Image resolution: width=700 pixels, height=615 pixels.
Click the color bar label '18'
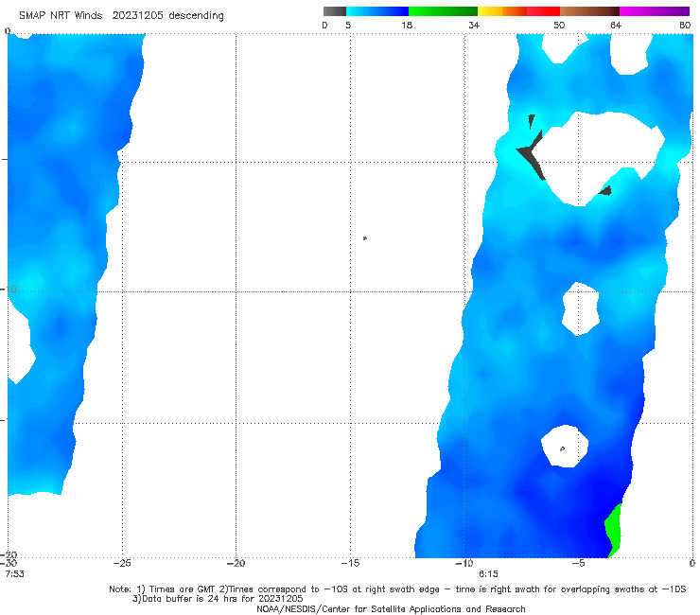407,25
